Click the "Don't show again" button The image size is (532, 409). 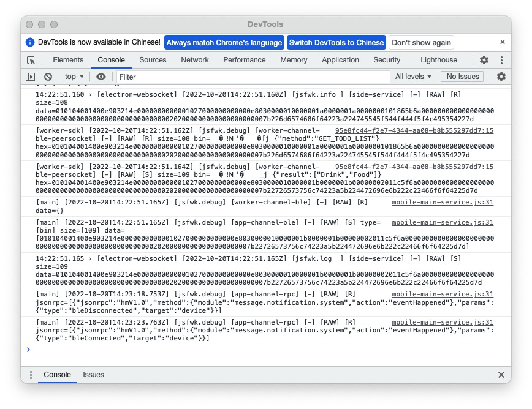[x=421, y=42]
